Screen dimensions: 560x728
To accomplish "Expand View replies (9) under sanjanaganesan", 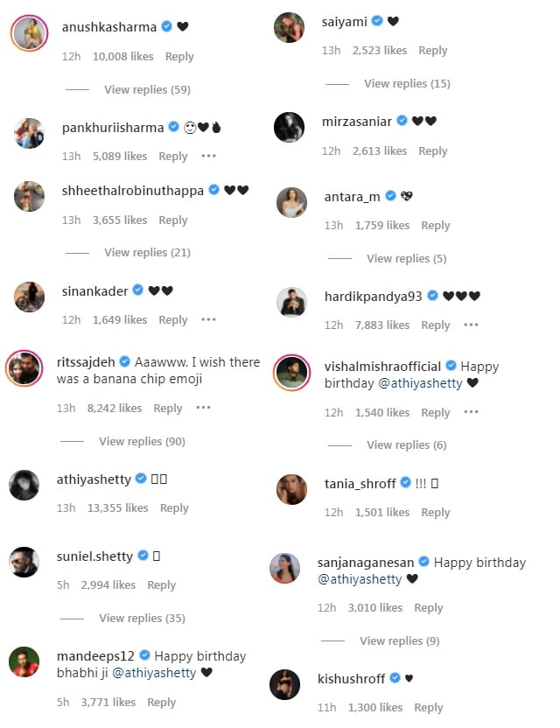I will point(399,641).
